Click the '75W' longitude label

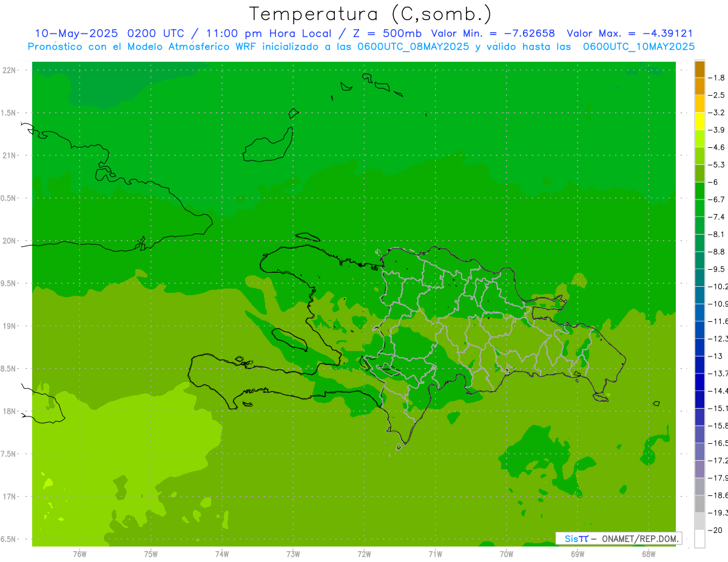(x=151, y=554)
